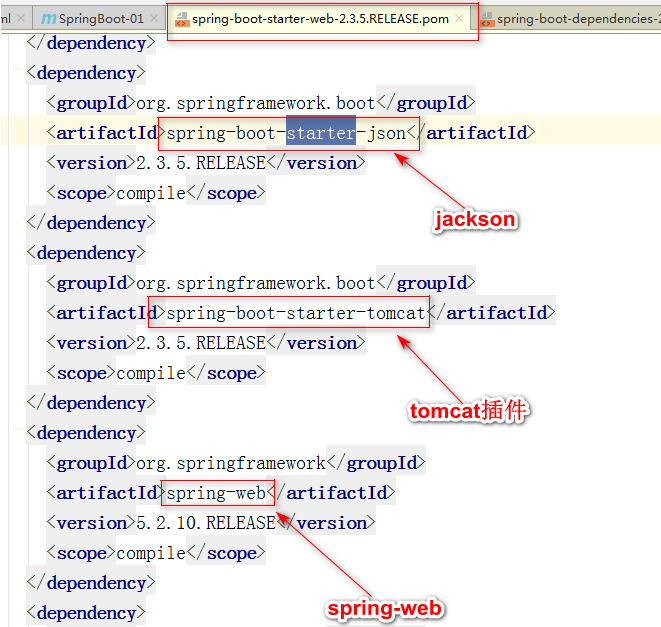Click the spring-web artifactId value

click(x=216, y=493)
